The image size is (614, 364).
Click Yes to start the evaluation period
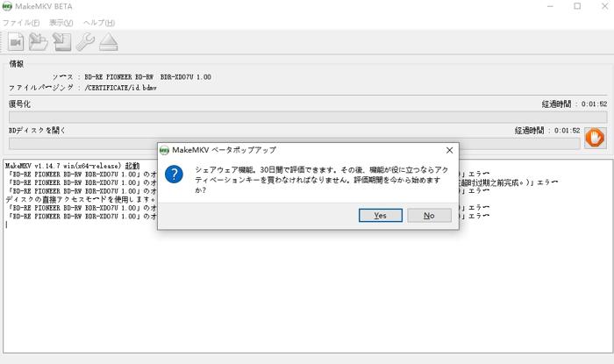pyautogui.click(x=380, y=215)
